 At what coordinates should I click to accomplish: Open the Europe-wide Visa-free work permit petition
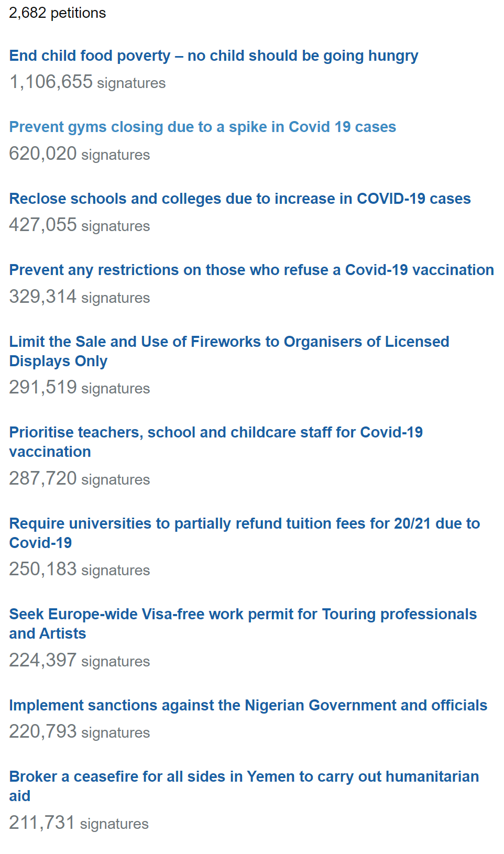click(x=243, y=615)
